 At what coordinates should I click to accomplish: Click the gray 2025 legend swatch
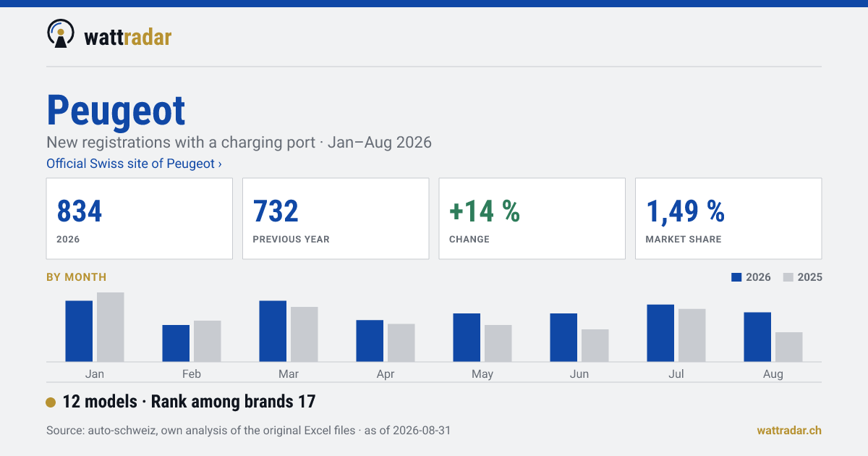pos(788,277)
